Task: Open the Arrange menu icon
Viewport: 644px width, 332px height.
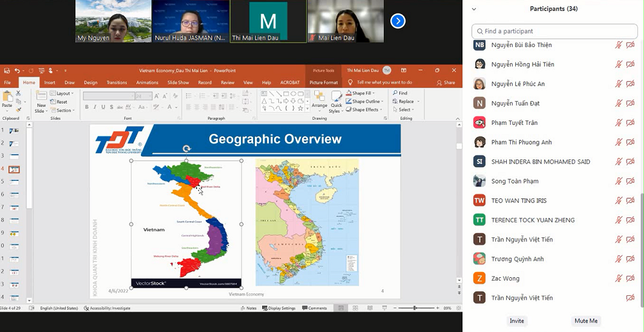Action: 319,97
